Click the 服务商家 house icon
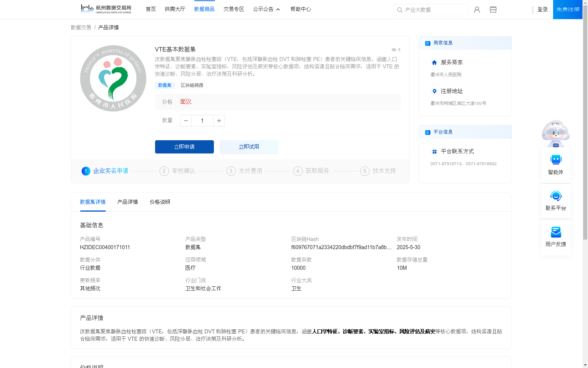 pyautogui.click(x=434, y=63)
